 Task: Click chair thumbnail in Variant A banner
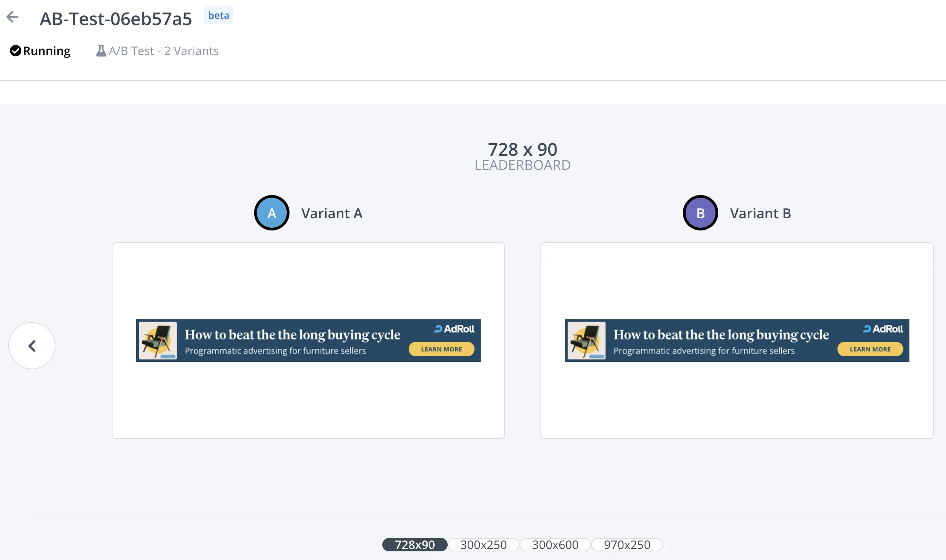click(x=158, y=341)
